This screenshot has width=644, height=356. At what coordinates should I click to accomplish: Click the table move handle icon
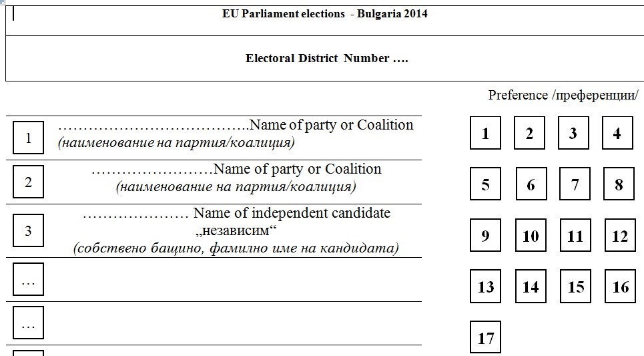2,2
